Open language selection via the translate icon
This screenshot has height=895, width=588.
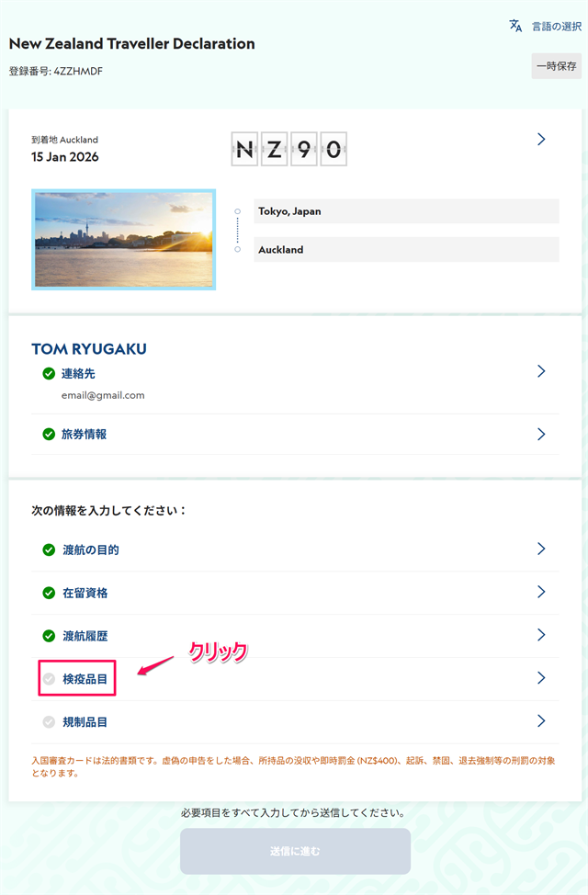(x=514, y=27)
